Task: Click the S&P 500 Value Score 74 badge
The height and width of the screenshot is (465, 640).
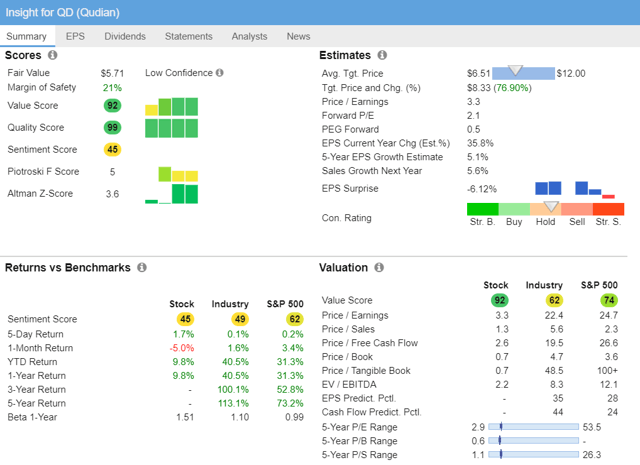Action: [609, 300]
